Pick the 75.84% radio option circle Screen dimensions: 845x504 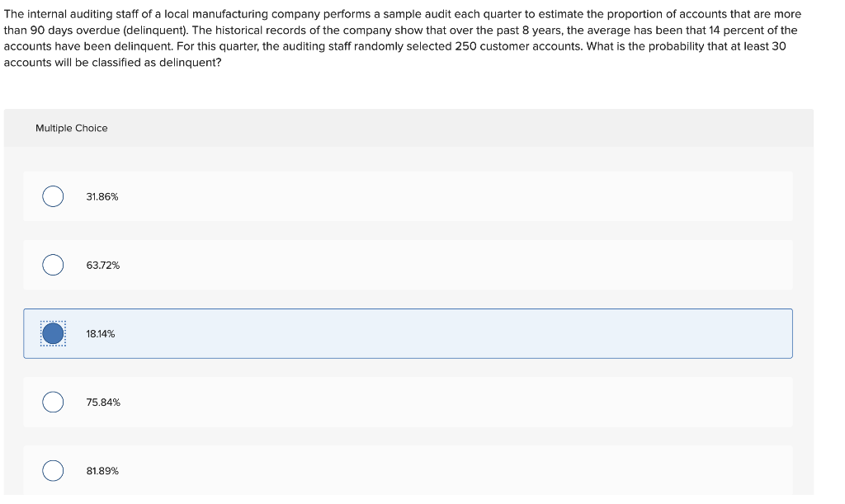[x=53, y=402]
